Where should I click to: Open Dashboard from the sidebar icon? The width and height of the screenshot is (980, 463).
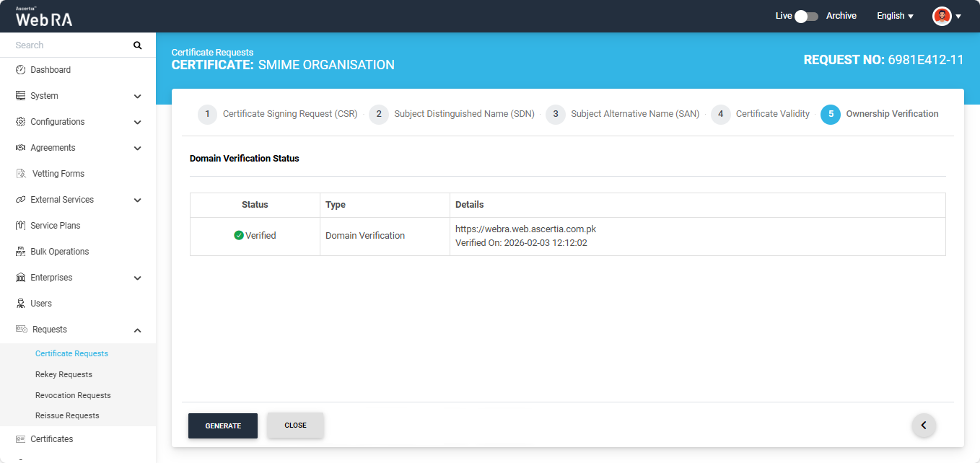21,70
